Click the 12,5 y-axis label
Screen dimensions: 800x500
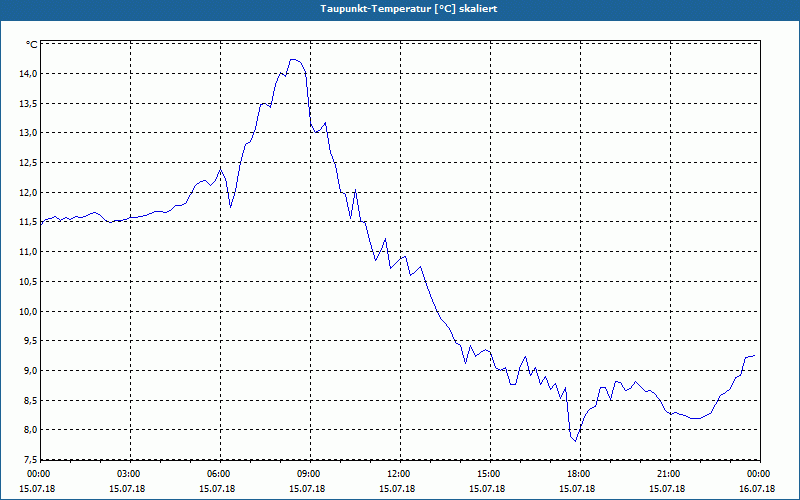tap(28, 163)
